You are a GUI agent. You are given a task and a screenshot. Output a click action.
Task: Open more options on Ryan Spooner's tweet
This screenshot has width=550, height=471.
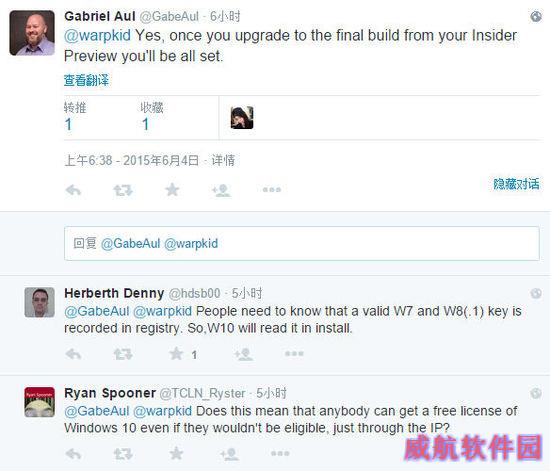tap(280, 453)
